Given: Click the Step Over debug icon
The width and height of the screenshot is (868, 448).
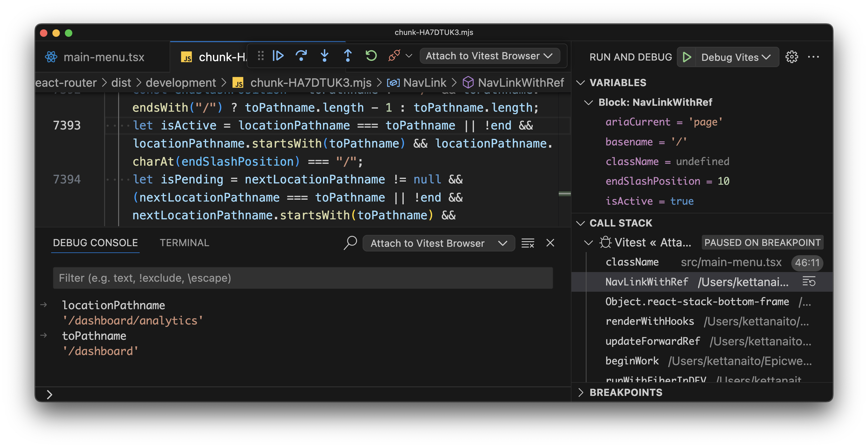Looking at the screenshot, I should (301, 56).
